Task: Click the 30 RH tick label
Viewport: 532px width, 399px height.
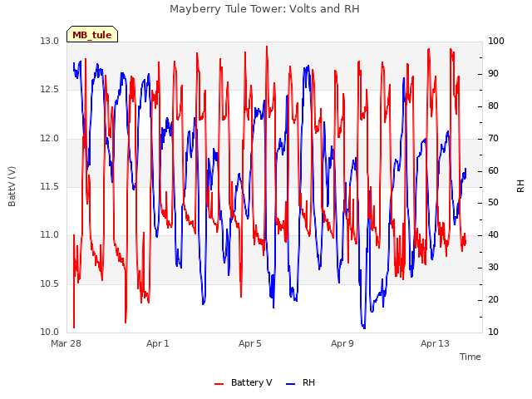Action: [493, 268]
